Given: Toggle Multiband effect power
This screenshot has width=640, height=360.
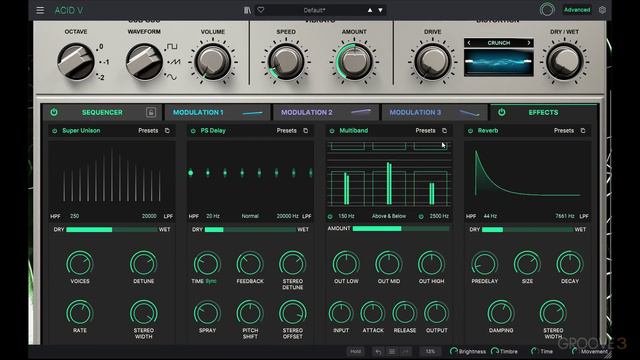Looking at the screenshot, I should pos(332,131).
